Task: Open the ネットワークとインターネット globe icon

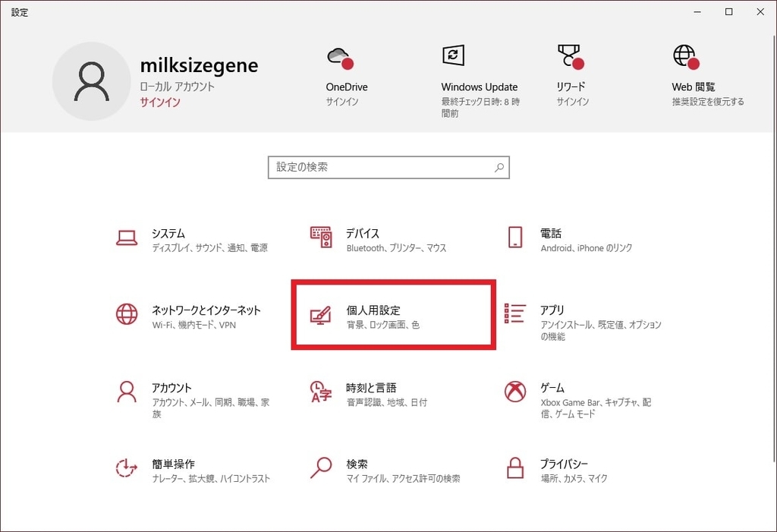Action: pos(127,314)
